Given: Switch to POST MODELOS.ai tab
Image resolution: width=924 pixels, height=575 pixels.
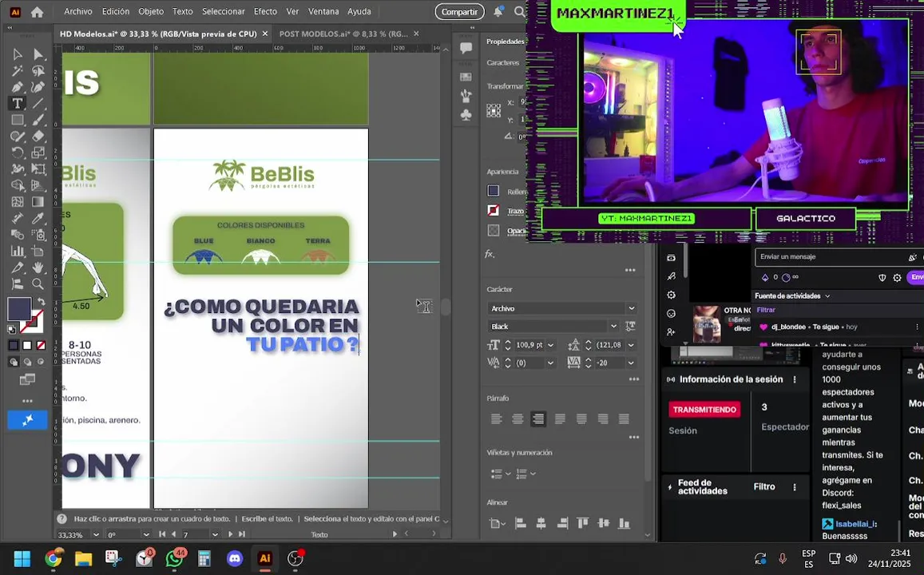Looking at the screenshot, I should coord(343,34).
